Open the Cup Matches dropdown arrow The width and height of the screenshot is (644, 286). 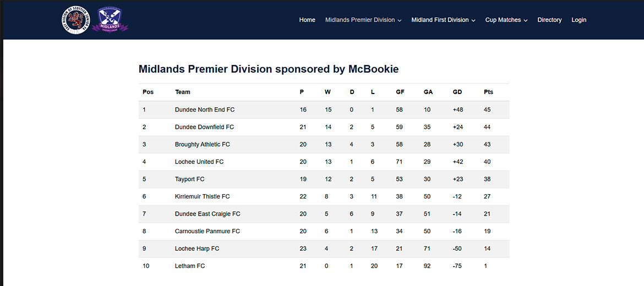point(525,20)
